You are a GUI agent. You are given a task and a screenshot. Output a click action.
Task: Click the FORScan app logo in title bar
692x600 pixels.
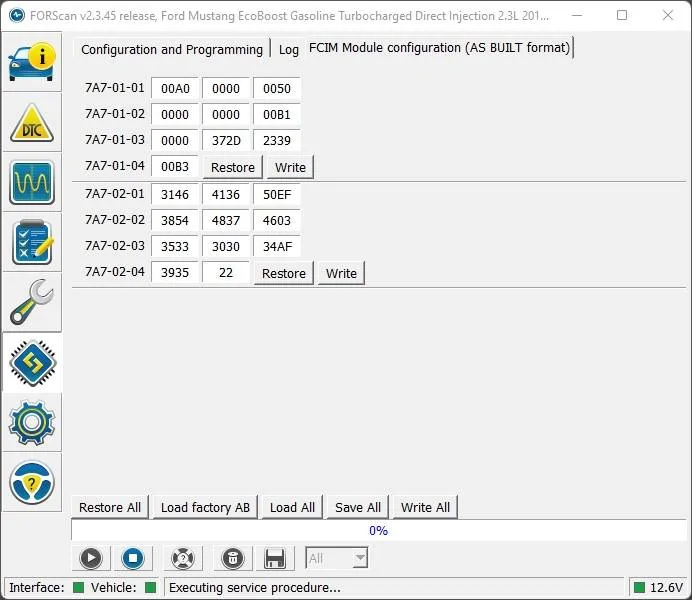tap(17, 16)
